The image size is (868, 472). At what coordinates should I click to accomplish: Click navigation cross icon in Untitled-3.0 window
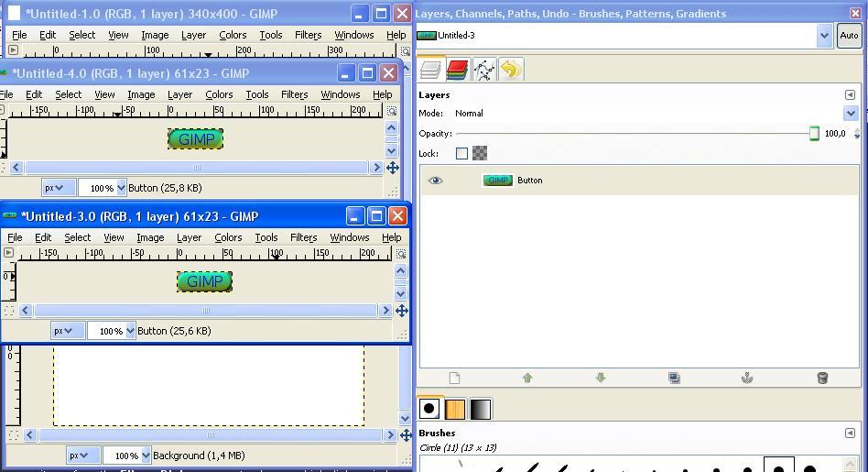pyautogui.click(x=402, y=311)
